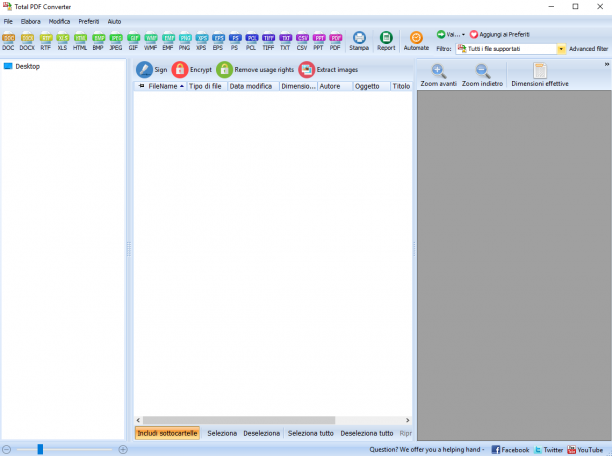Open the Encrypt tool
This screenshot has height=456, width=612.
(x=192, y=69)
